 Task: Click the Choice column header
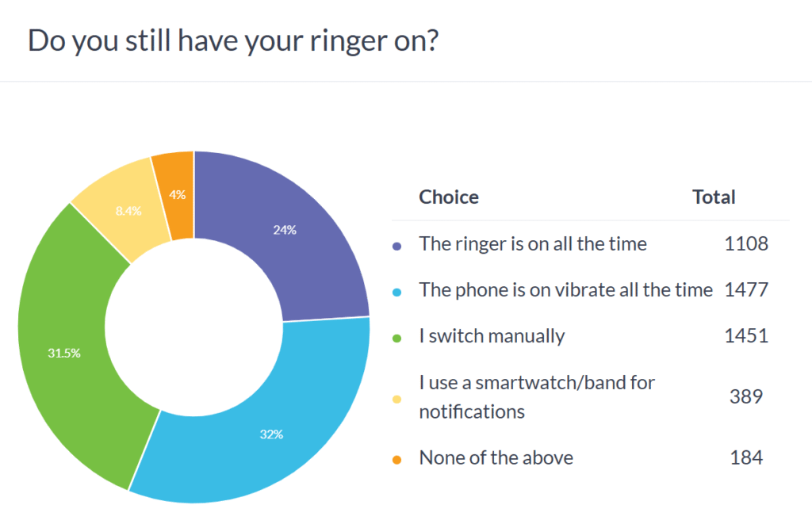449,197
